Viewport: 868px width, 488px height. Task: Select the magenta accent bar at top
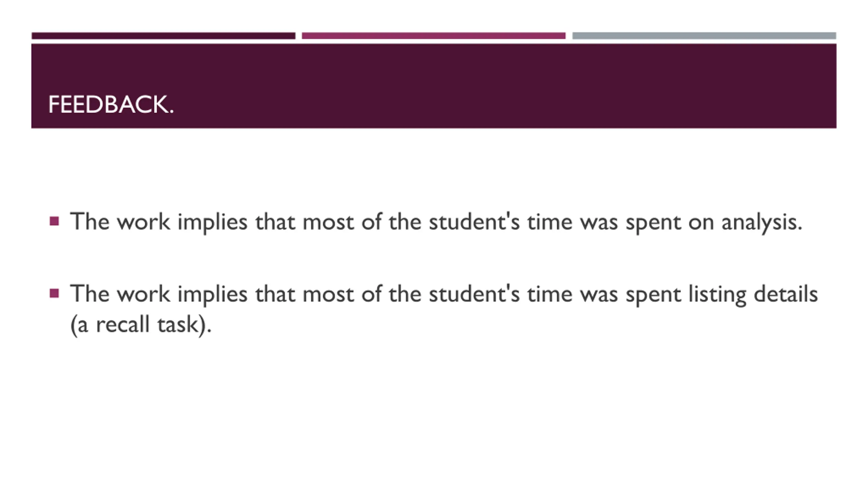click(434, 36)
